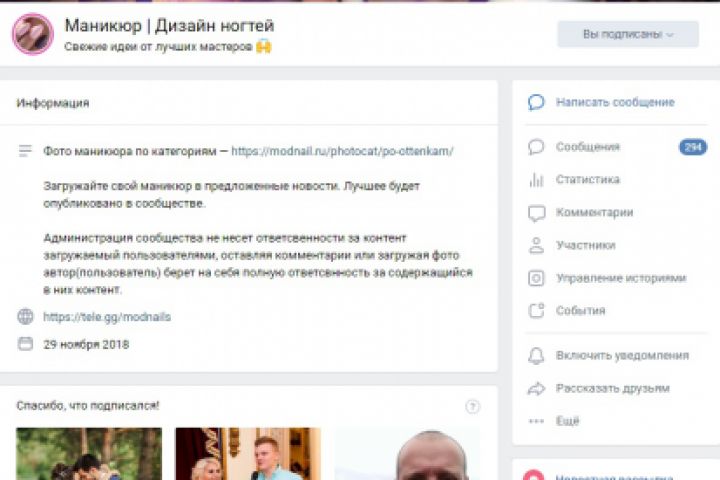Enable notifications via 'Включить уведомления' bell
Screen dimensions: 720x480
click(536, 356)
